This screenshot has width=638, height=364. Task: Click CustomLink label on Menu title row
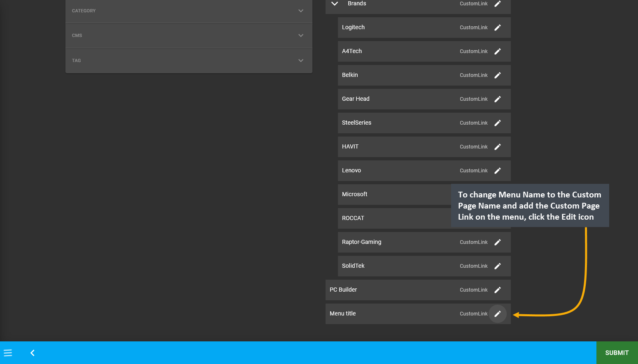coord(473,314)
